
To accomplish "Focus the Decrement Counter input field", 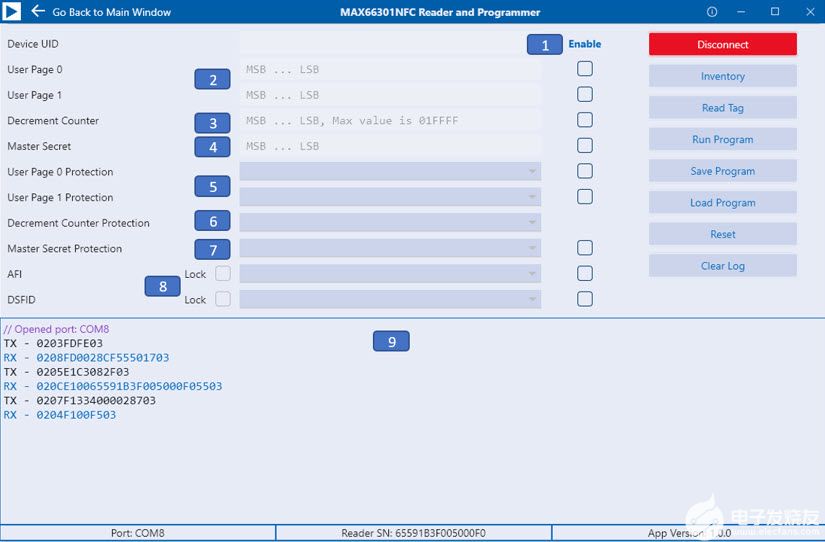I will (390, 121).
